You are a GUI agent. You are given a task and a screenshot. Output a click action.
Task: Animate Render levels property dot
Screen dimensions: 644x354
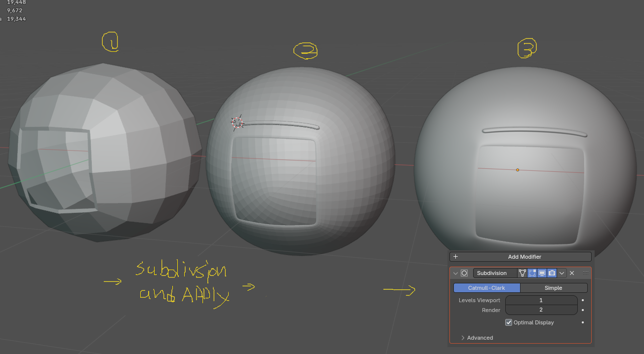pyautogui.click(x=583, y=310)
